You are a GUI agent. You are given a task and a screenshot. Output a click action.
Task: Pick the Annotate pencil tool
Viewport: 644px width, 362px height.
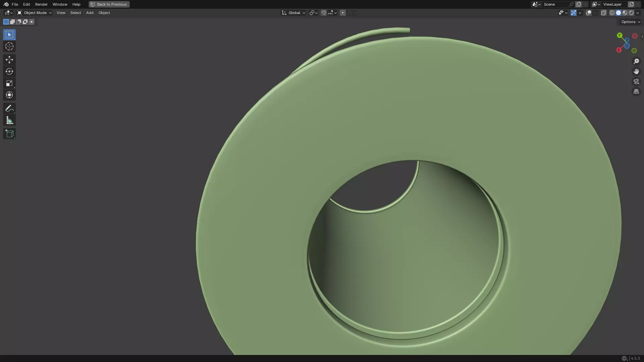(9, 108)
